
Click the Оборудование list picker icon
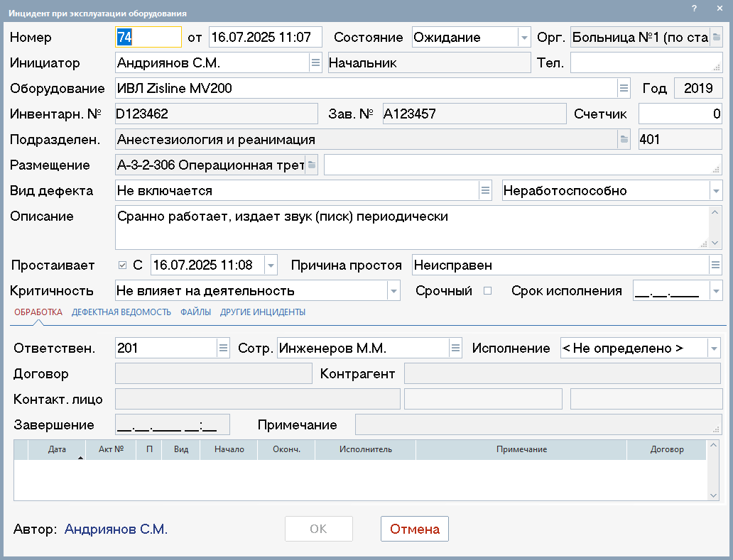(624, 89)
